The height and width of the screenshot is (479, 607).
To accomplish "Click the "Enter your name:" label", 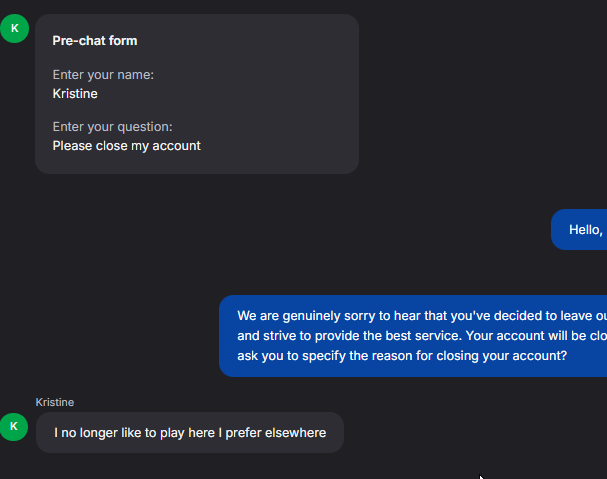I will (103, 75).
